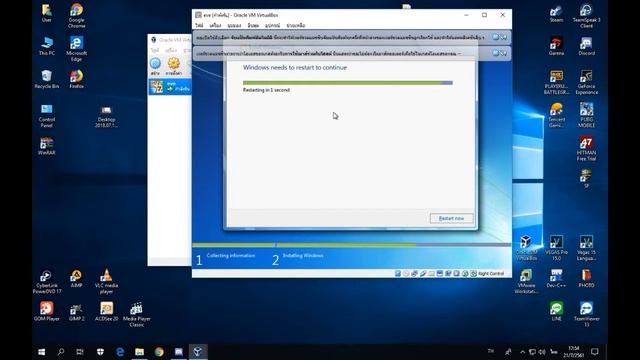Open Firefox desktop shortcut
640x360 pixels.
(x=76, y=79)
